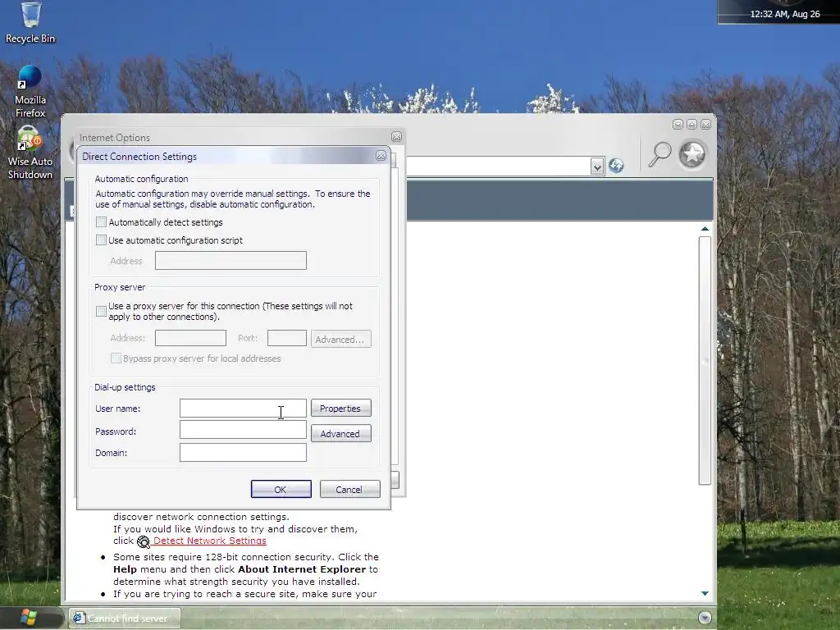Close the Internet Options dialog
Image resolution: width=840 pixels, height=630 pixels.
[x=396, y=137]
